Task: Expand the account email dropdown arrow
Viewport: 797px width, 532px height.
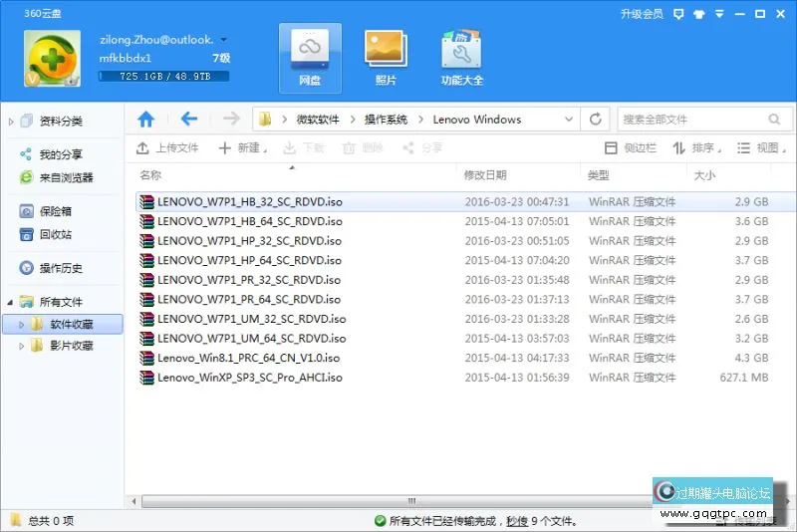Action: point(223,40)
